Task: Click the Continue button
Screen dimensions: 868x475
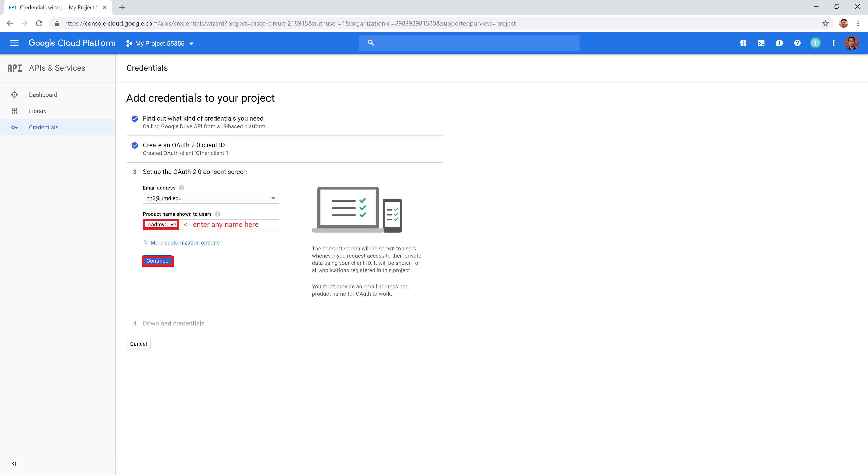Action: (x=157, y=261)
